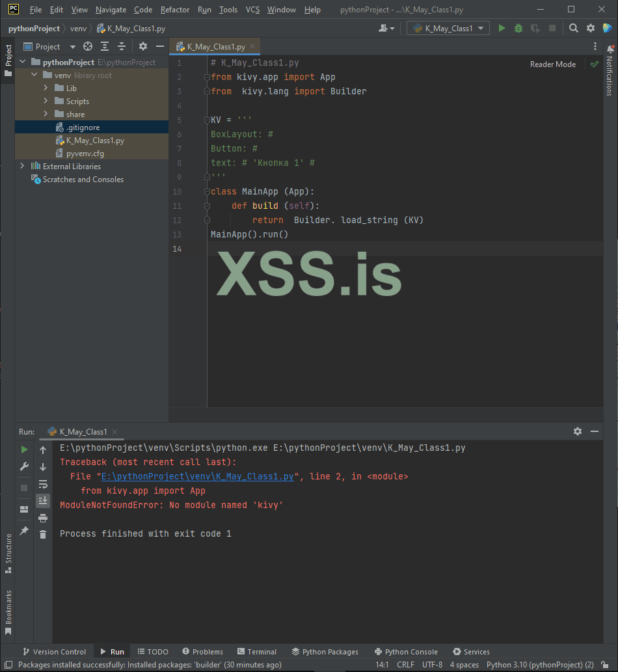Open the Tools menu
Viewport: 618px width, 672px height.
click(x=228, y=9)
